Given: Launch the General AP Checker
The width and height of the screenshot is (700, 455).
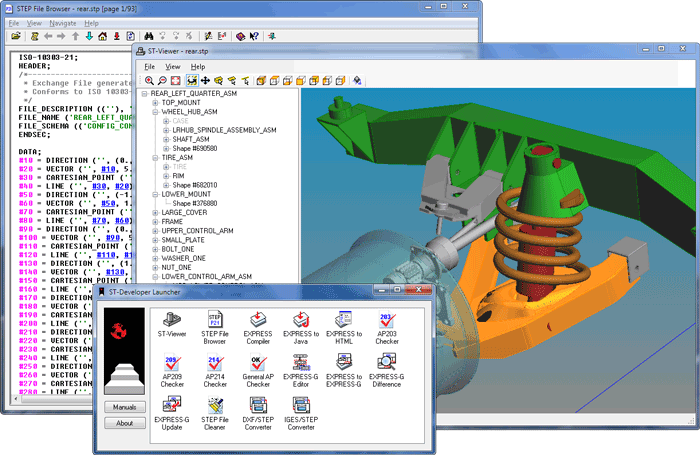Looking at the screenshot, I should coord(258,370).
